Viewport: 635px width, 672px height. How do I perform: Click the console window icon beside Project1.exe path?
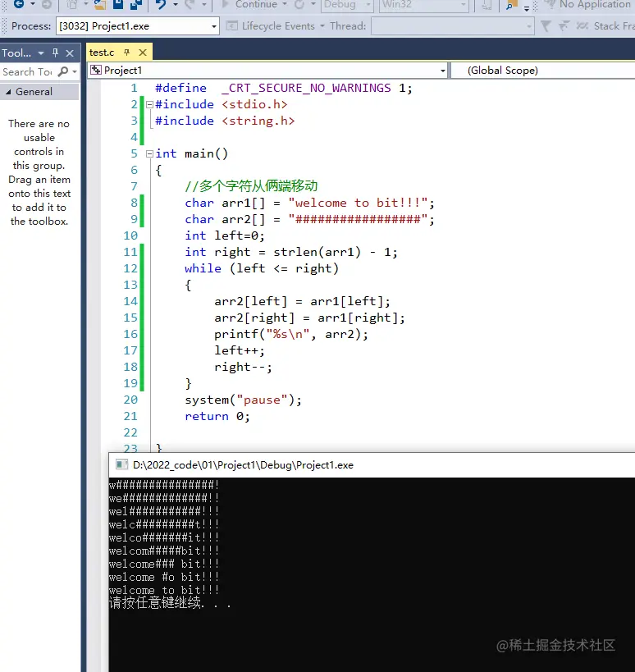point(122,465)
